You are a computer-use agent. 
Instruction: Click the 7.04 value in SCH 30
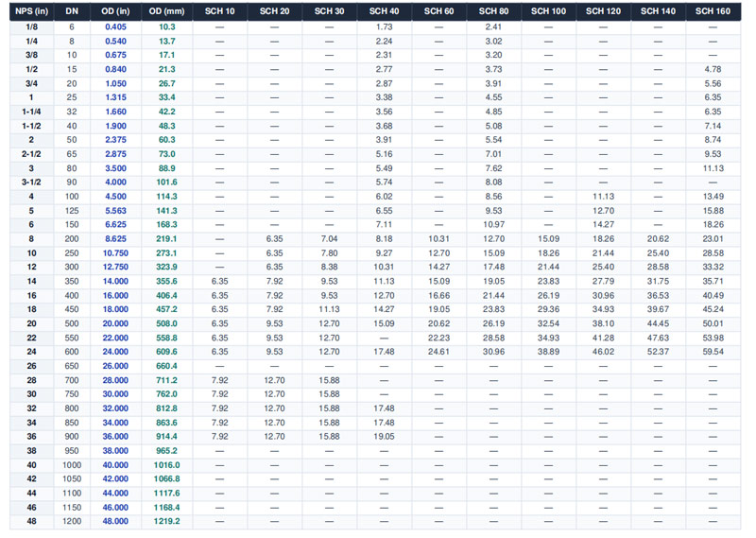point(329,239)
